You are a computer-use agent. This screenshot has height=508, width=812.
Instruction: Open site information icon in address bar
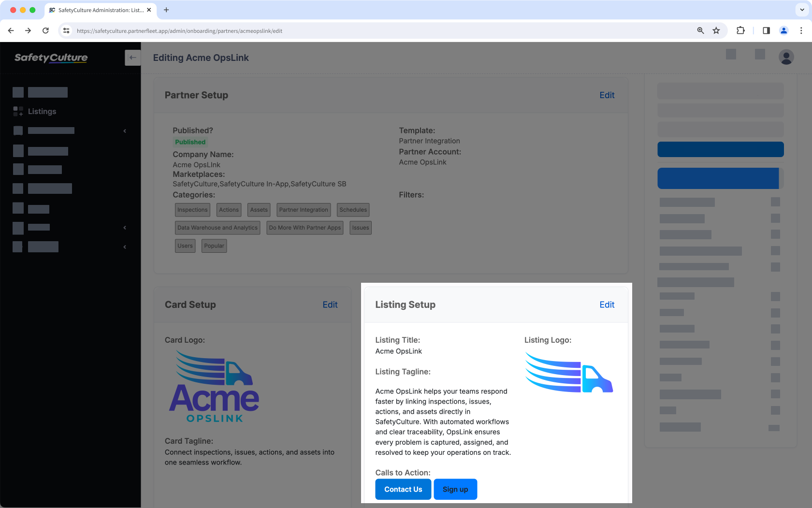coord(67,30)
